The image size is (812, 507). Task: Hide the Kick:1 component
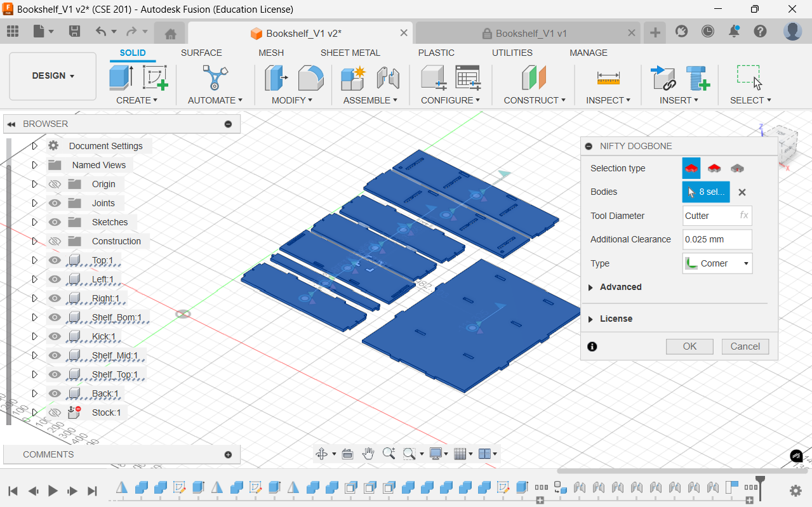coord(55,336)
